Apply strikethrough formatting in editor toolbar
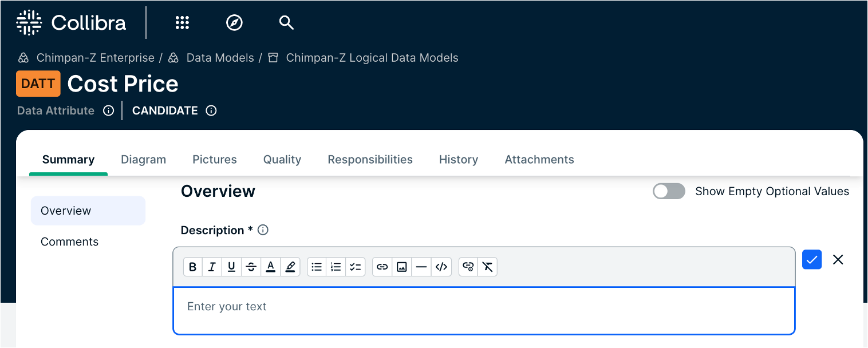This screenshot has height=348, width=868. point(251,267)
